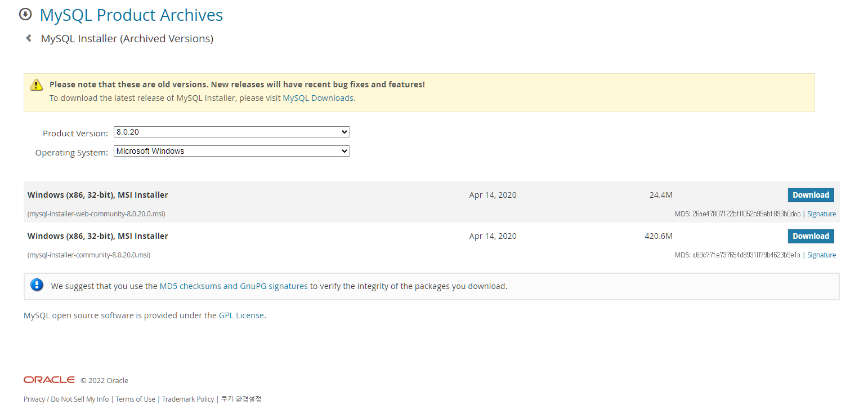Click the back arrow next to MySQL Installer
Viewport: 868px width, 418px height.
[29, 38]
